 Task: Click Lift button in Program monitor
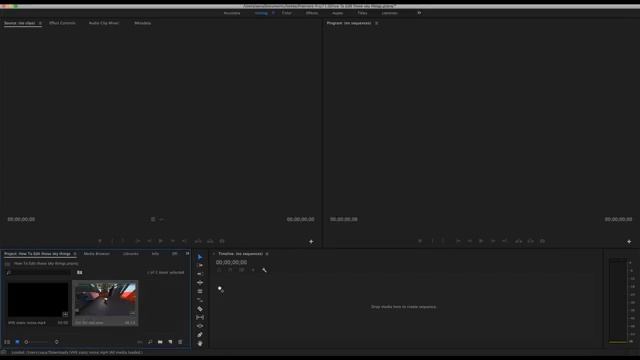[x=518, y=241]
